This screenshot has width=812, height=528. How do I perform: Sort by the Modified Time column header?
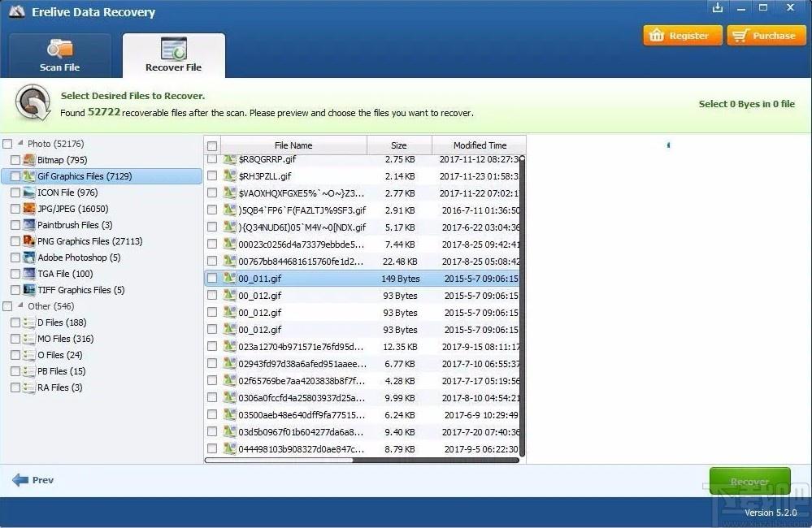(x=479, y=145)
